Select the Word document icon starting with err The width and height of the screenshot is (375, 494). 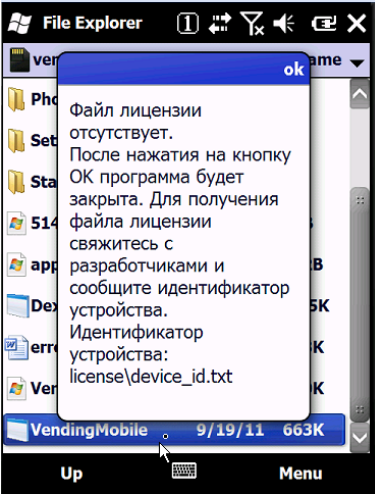click(16, 347)
